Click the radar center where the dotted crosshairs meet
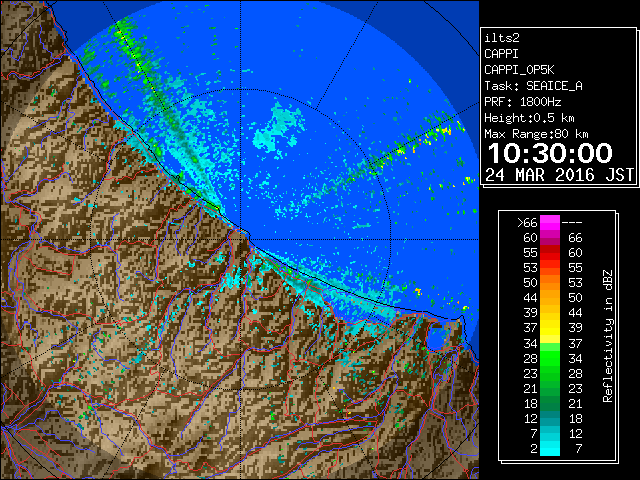This screenshot has width=640, height=480. pyautogui.click(x=240, y=240)
